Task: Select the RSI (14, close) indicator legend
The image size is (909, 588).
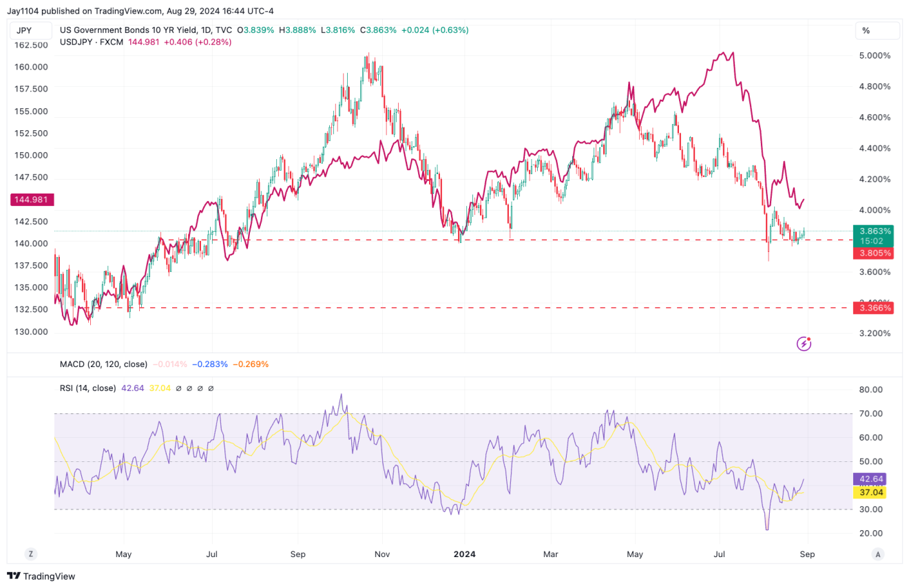Action: [x=88, y=388]
